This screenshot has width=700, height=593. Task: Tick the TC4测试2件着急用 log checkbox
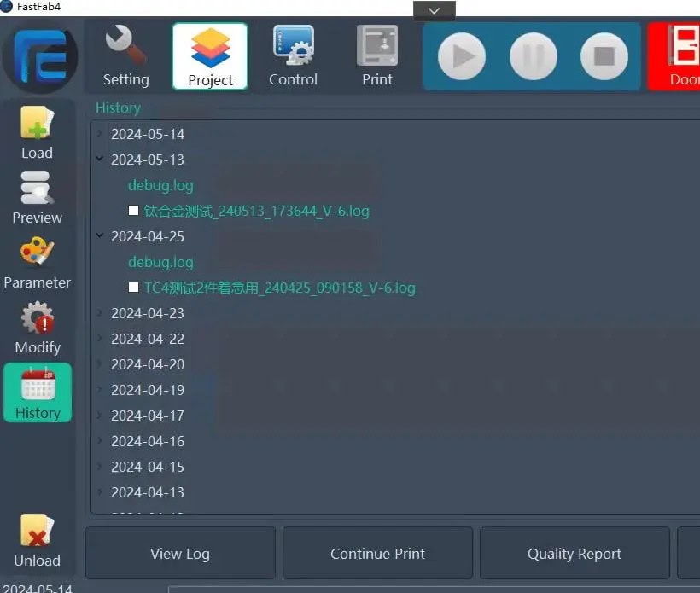tap(134, 288)
